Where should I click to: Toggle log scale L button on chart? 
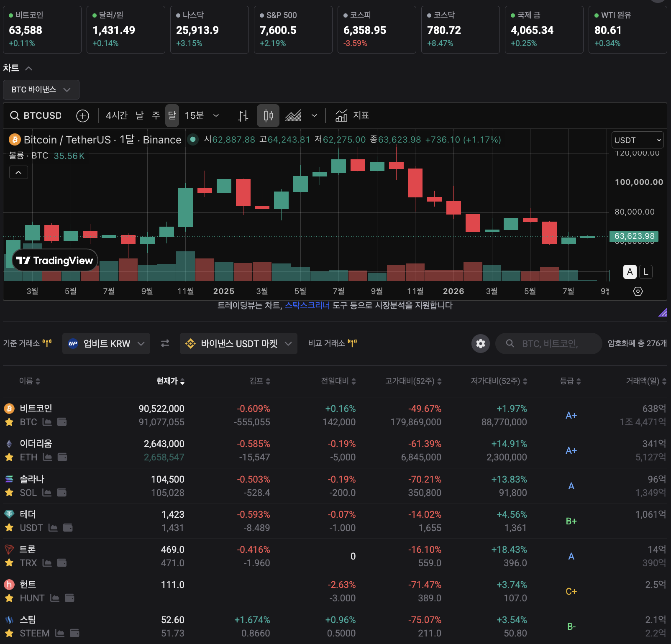[646, 272]
